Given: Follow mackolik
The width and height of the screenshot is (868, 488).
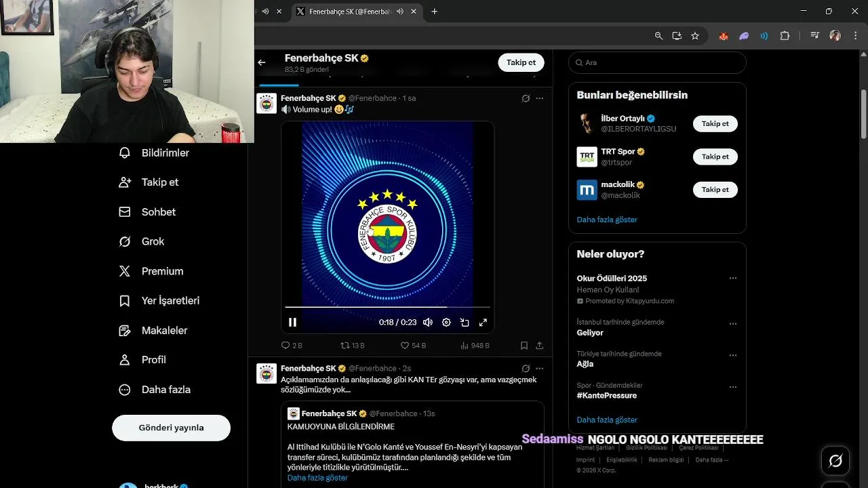Looking at the screenshot, I should coord(715,190).
